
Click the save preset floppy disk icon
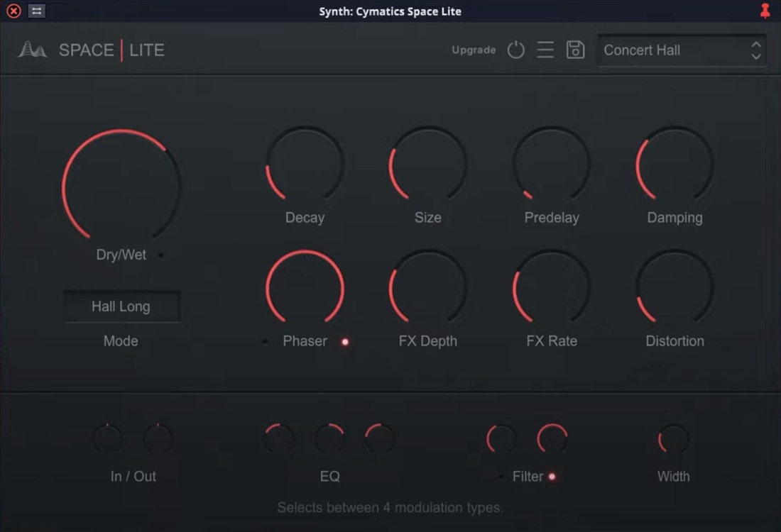576,50
